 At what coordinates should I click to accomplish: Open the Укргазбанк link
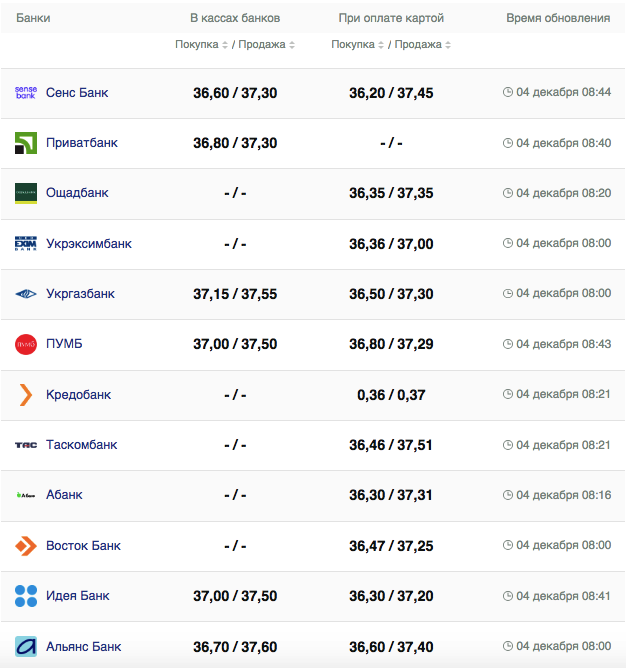point(80,294)
